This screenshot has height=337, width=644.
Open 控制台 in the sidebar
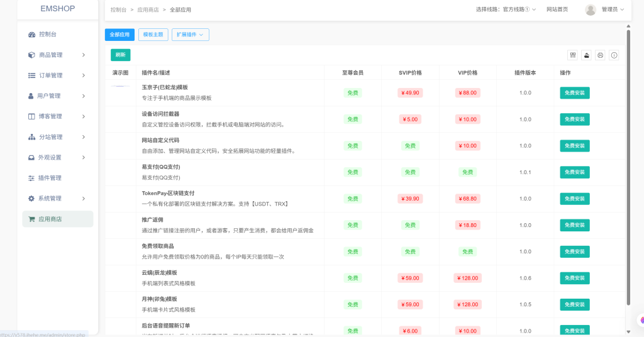(57, 35)
